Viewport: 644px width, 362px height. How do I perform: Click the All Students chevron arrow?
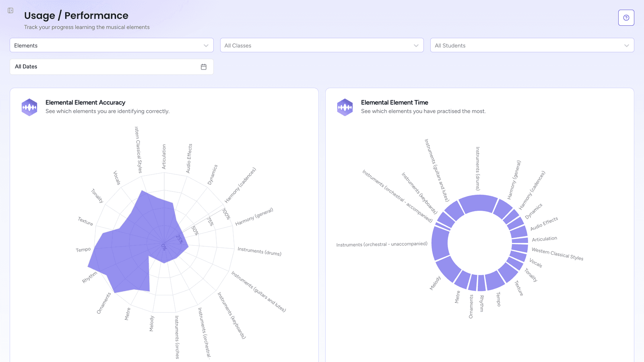pos(627,45)
